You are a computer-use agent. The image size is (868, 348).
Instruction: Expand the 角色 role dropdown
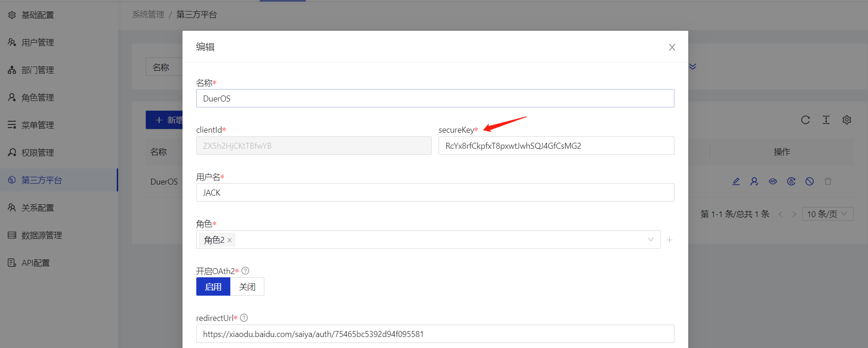pos(651,240)
